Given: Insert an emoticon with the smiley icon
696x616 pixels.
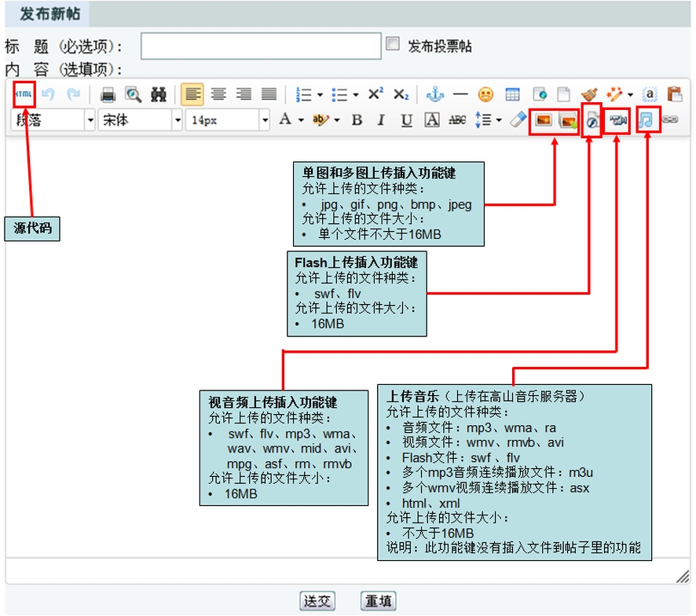Looking at the screenshot, I should click(x=486, y=95).
